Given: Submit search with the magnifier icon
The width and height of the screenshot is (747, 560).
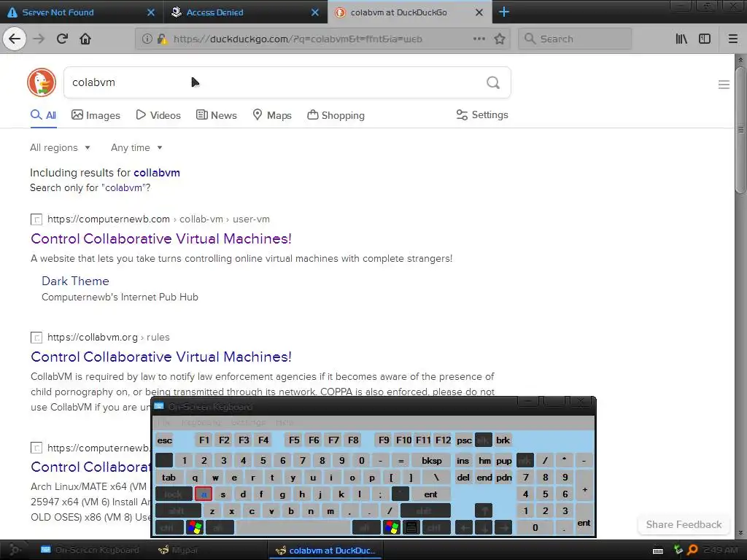Looking at the screenshot, I should pos(493,82).
